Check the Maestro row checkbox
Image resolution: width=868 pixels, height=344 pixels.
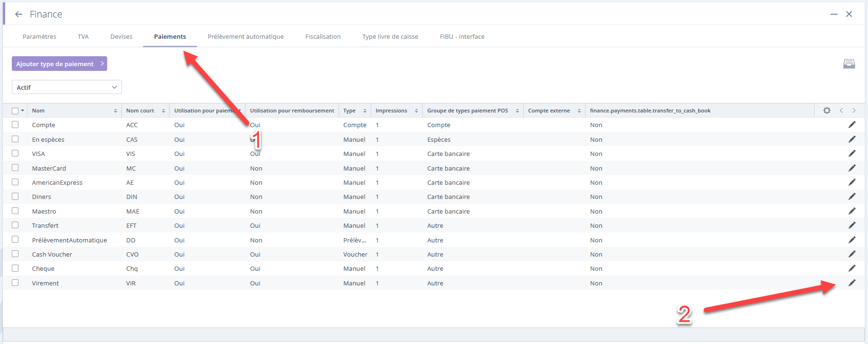pyautogui.click(x=15, y=211)
